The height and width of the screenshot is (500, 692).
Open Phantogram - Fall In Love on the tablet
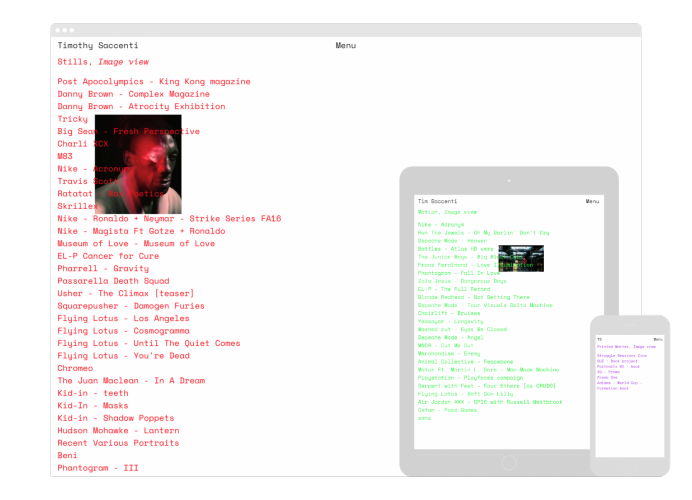coord(459,273)
